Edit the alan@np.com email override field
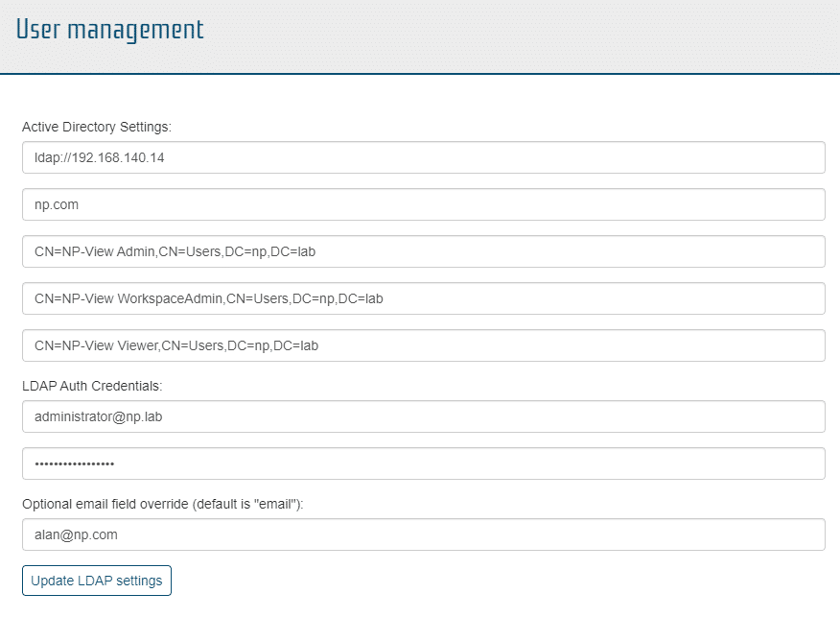Viewport: 840px width, 617px height. pyautogui.click(x=423, y=534)
